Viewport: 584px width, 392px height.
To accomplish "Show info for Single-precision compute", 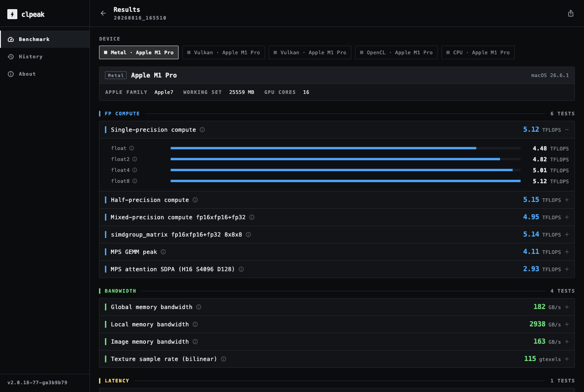I will pos(202,130).
